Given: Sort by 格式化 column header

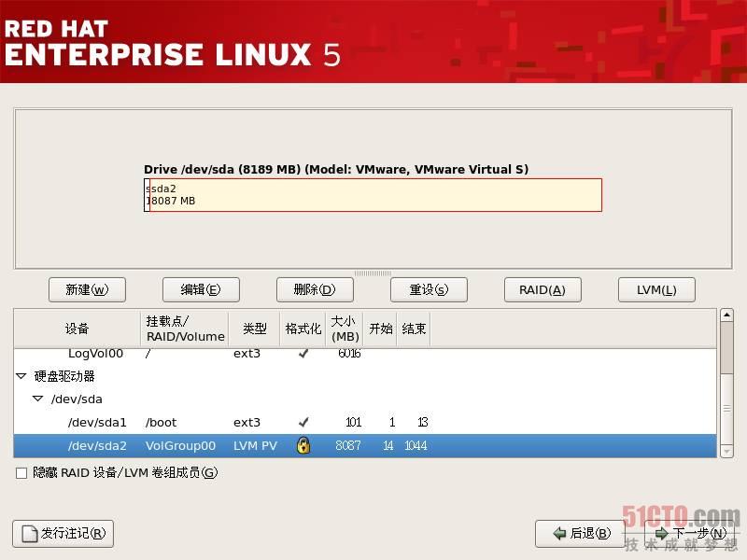Looking at the screenshot, I should (303, 329).
